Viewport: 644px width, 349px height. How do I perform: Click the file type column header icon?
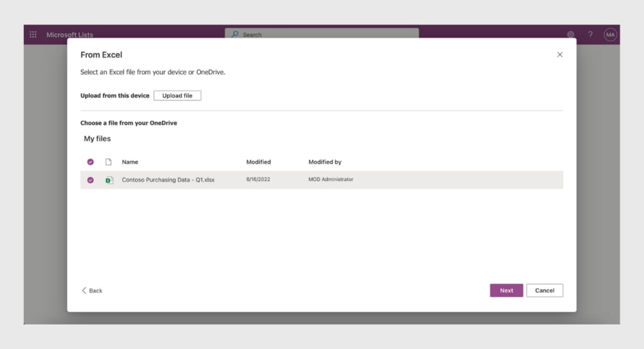[108, 162]
